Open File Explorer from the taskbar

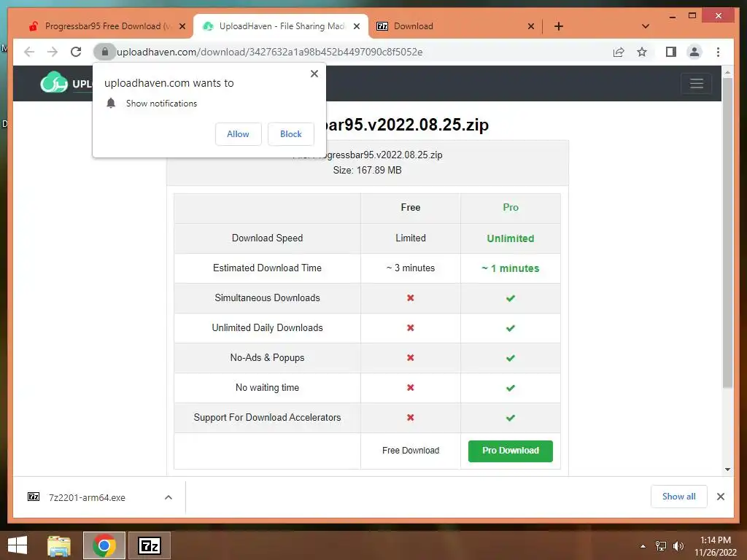click(x=59, y=545)
